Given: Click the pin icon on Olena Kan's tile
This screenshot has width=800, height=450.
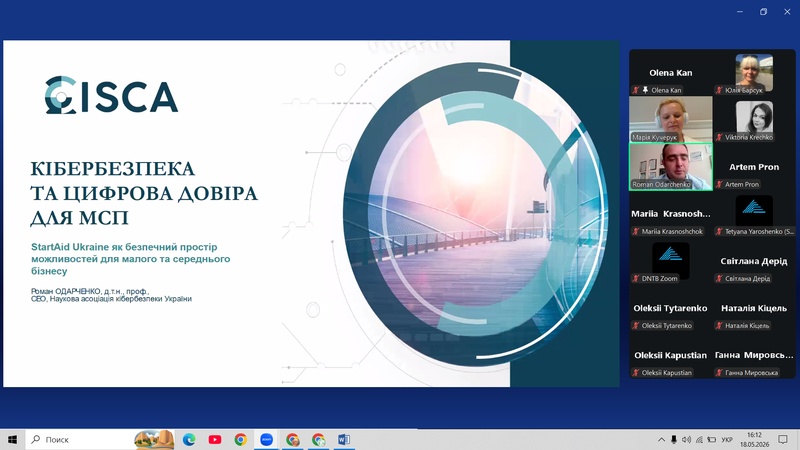Looking at the screenshot, I should (x=645, y=90).
